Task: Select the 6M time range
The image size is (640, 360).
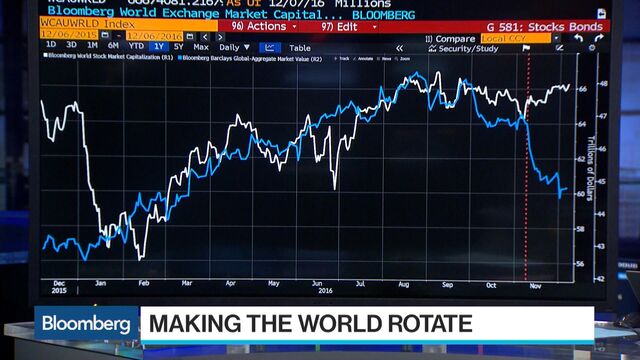Action: click(x=113, y=46)
